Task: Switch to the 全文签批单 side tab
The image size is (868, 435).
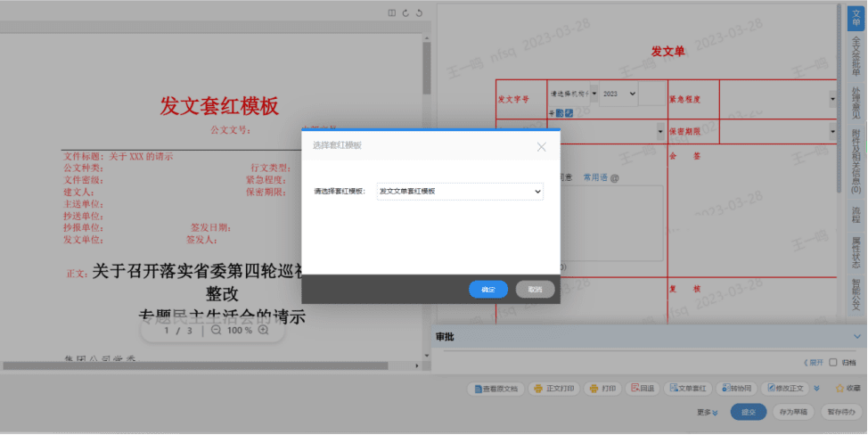Action: (x=856, y=56)
